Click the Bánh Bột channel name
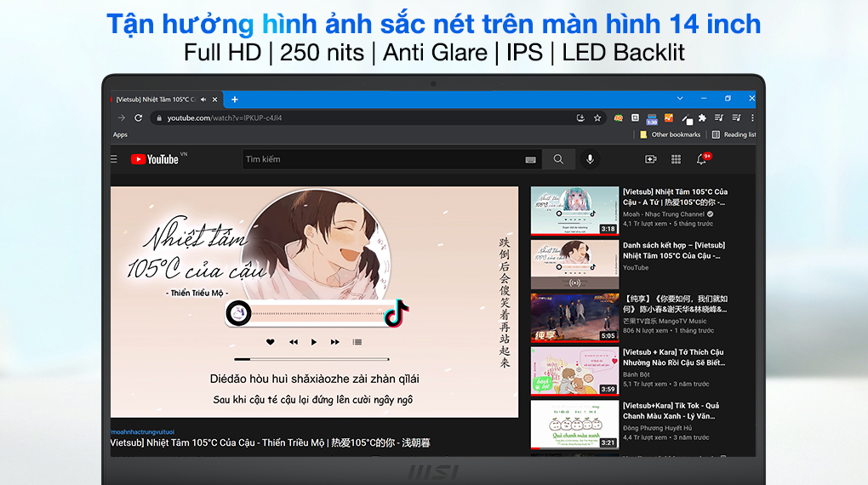 click(635, 375)
